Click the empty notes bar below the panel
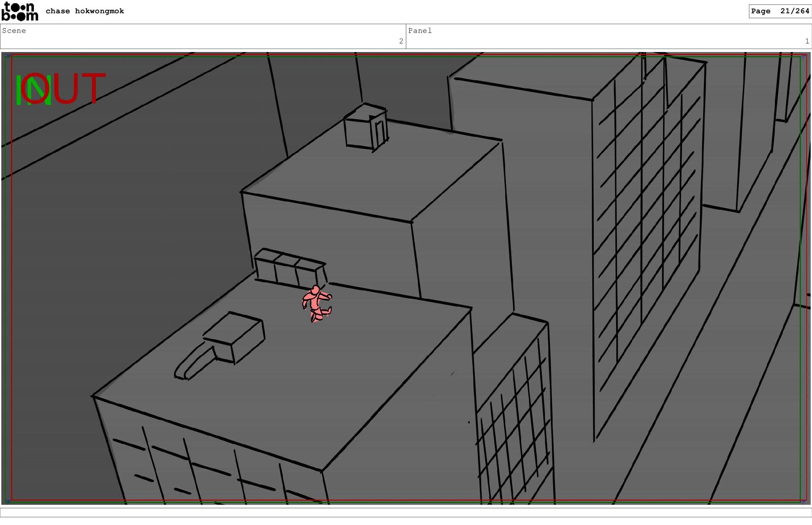Viewport: 812px width, 525px height. [x=406, y=512]
